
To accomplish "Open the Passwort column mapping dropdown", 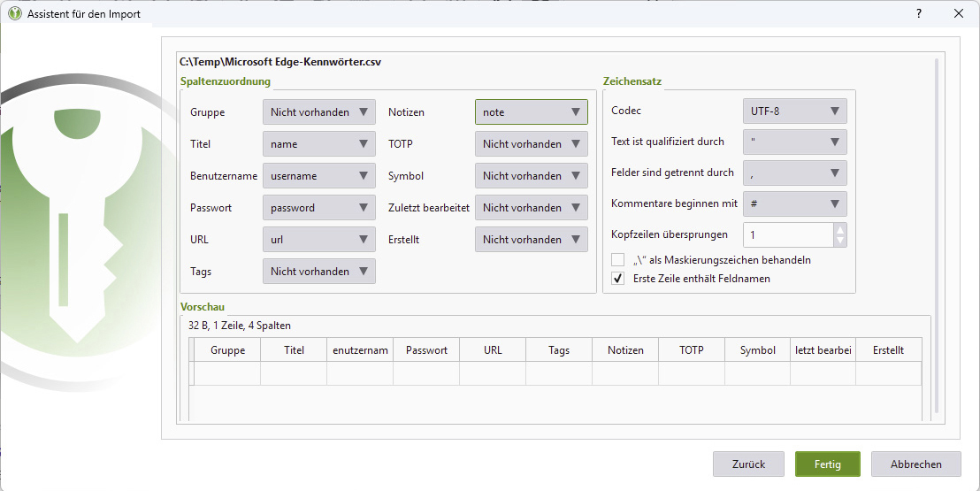I will [318, 208].
